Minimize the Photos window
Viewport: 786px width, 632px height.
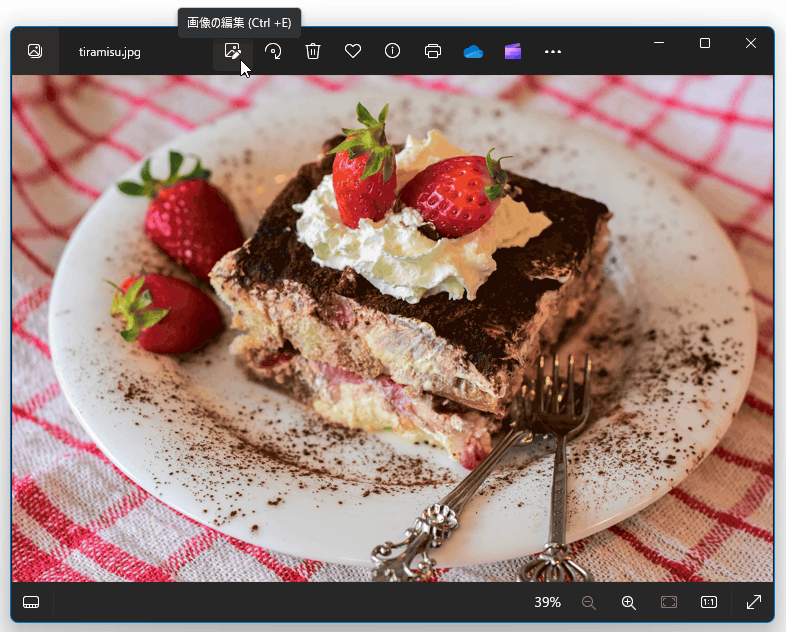click(659, 43)
